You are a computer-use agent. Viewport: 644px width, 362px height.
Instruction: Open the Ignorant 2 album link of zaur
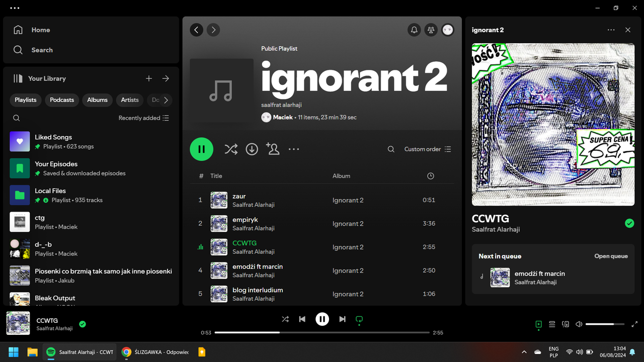pyautogui.click(x=348, y=200)
